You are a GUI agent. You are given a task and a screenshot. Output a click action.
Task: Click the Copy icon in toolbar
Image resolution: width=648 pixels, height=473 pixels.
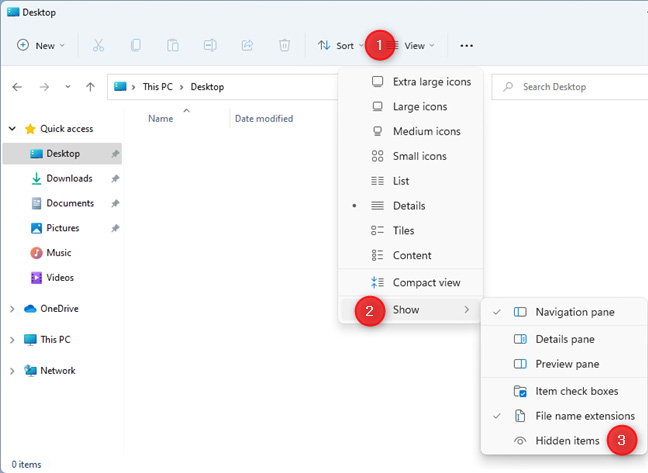coord(136,45)
